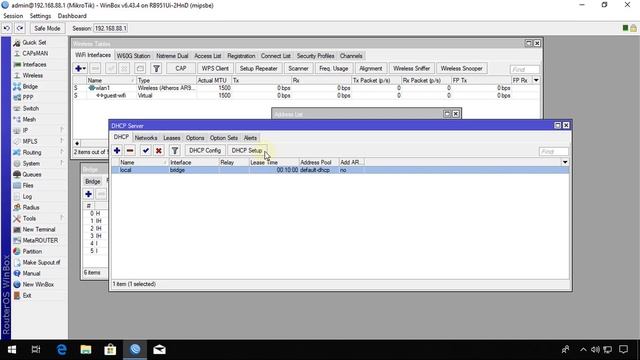Open CAPsMAN menu item

point(35,53)
